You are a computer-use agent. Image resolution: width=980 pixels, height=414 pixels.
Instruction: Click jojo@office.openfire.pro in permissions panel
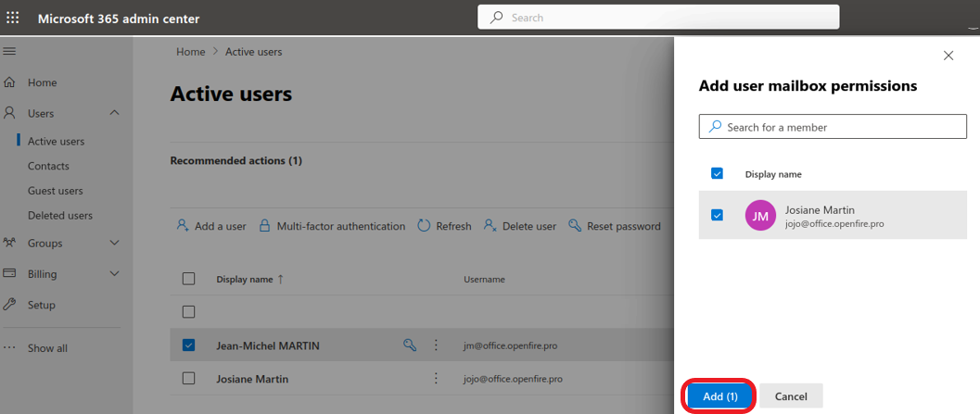[834, 223]
